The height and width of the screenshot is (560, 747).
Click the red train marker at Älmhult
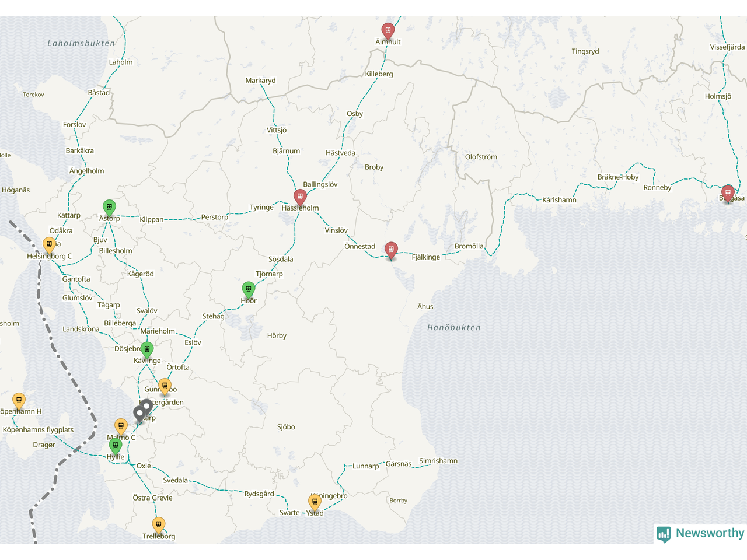[388, 30]
